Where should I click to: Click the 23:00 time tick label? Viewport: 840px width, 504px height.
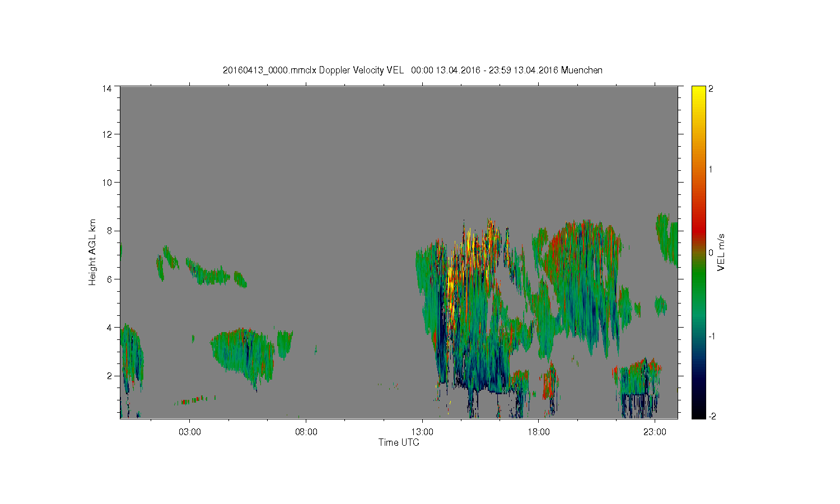pos(655,432)
